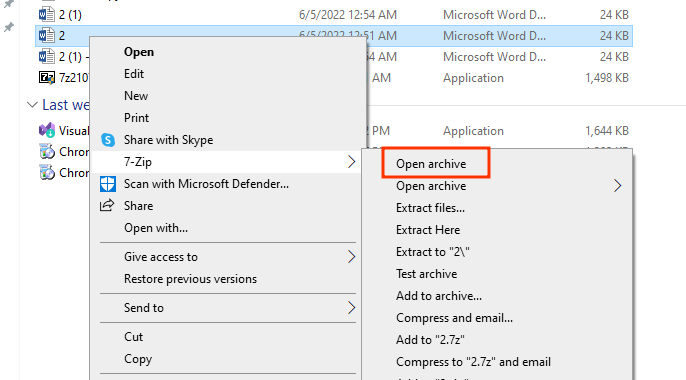The image size is (686, 380).
Task: Choose Extract files... from 7-Zip submenu
Action: click(430, 208)
